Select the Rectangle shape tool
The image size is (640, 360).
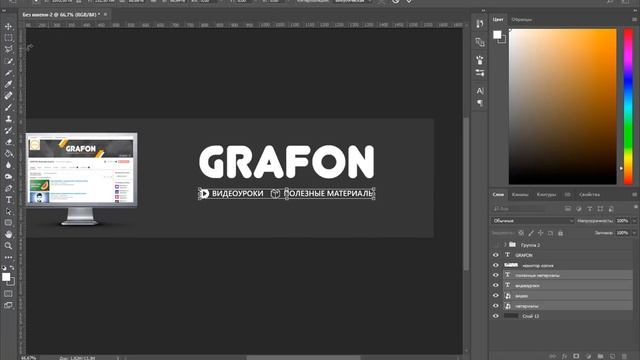pos(8,223)
